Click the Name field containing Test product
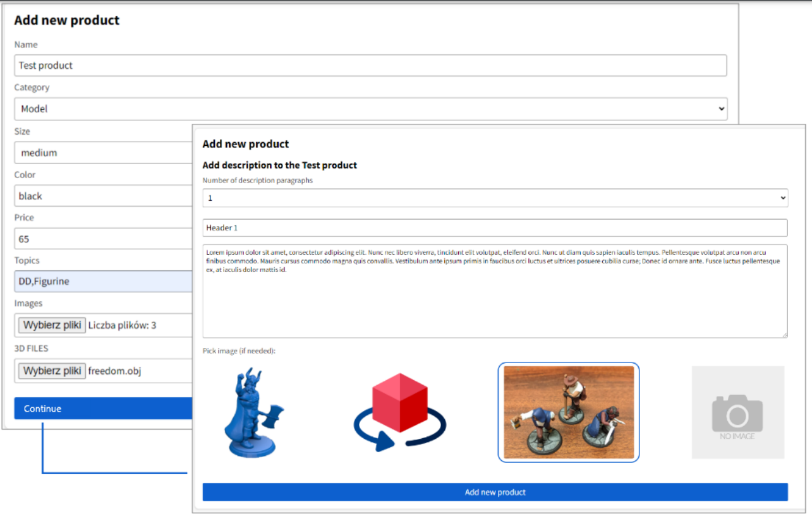This screenshot has height=519, width=812. coord(371,65)
